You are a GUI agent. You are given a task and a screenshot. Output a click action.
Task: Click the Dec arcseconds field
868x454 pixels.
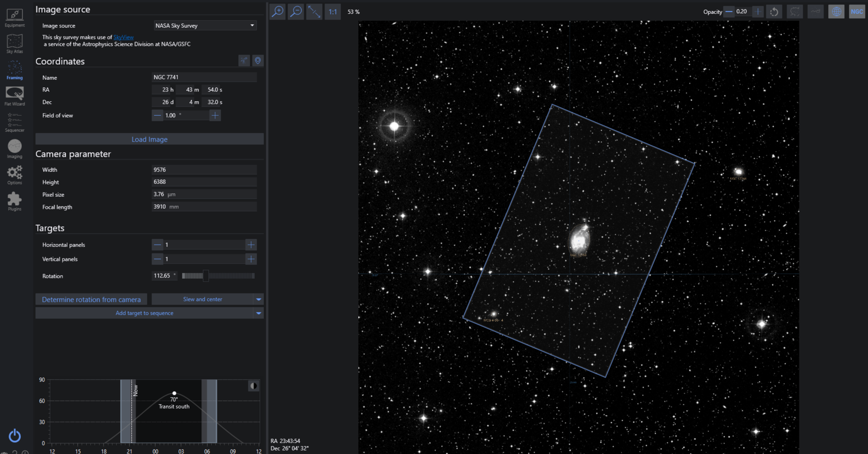point(213,102)
